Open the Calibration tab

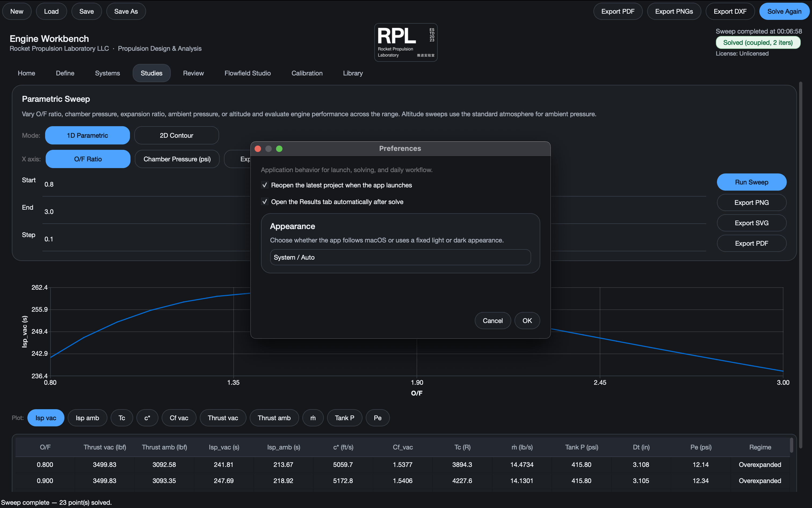(307, 73)
